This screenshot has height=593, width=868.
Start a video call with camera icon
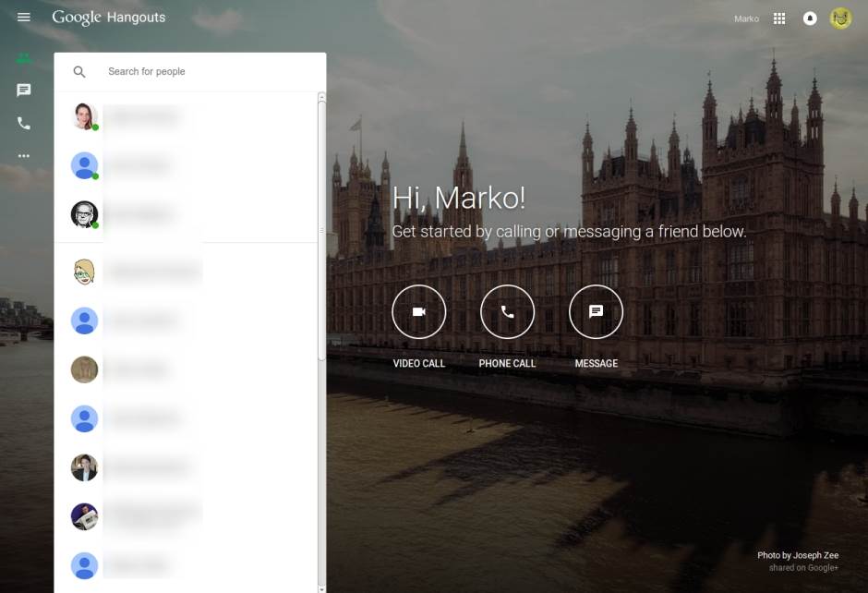click(x=418, y=312)
